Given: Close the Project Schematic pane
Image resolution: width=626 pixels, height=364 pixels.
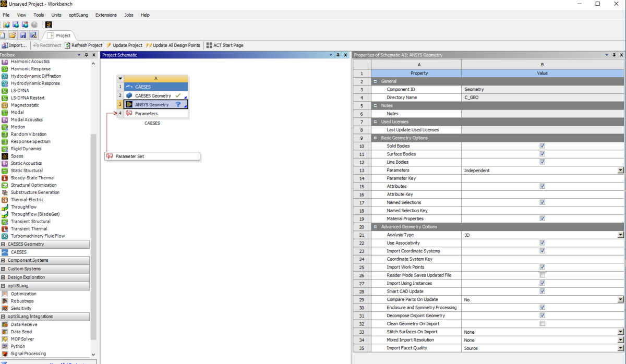Looking at the screenshot, I should [x=345, y=55].
